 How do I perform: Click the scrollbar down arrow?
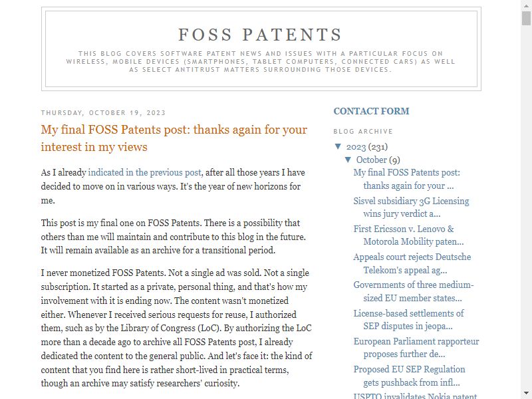tap(526, 394)
